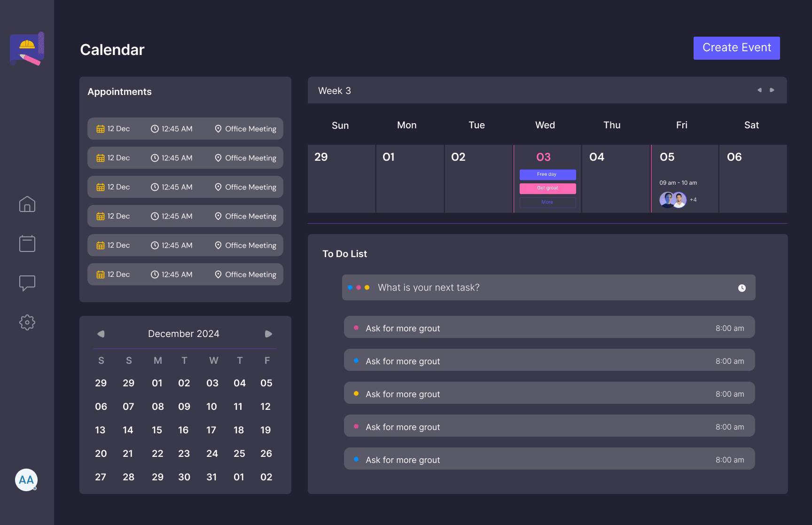Click the December 2024 month title
This screenshot has width=812, height=525.
click(x=184, y=334)
